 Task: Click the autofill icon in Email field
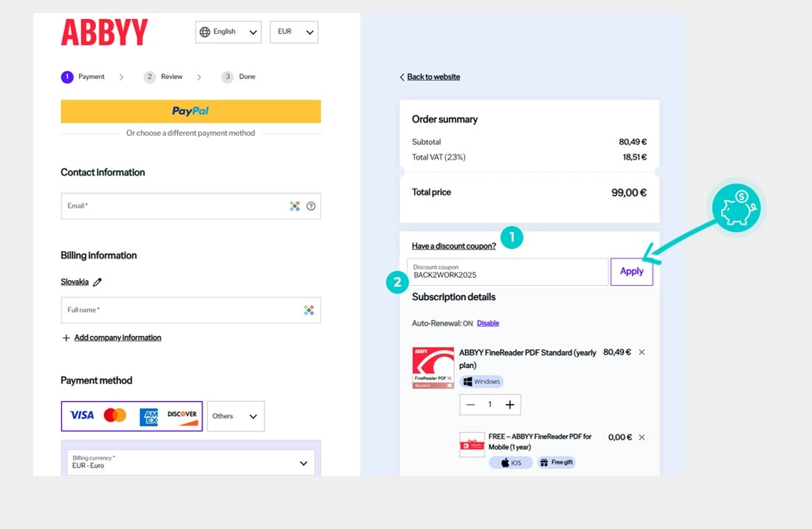(295, 206)
